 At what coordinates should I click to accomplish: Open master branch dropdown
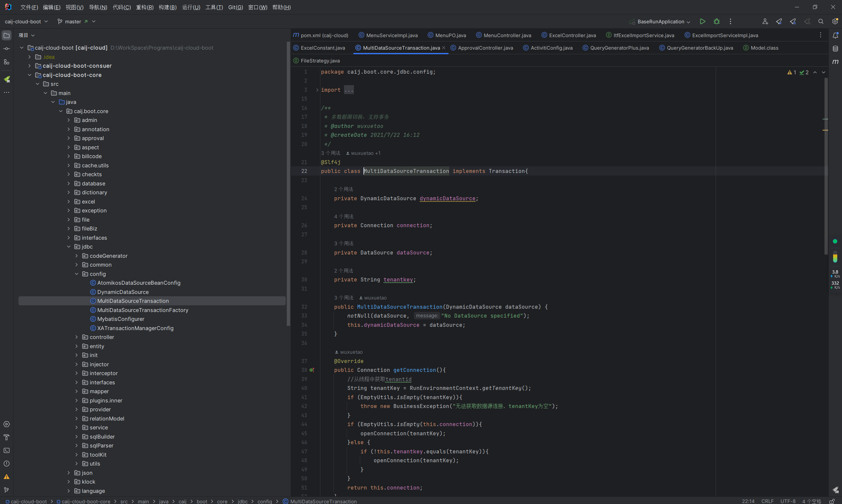tap(76, 21)
